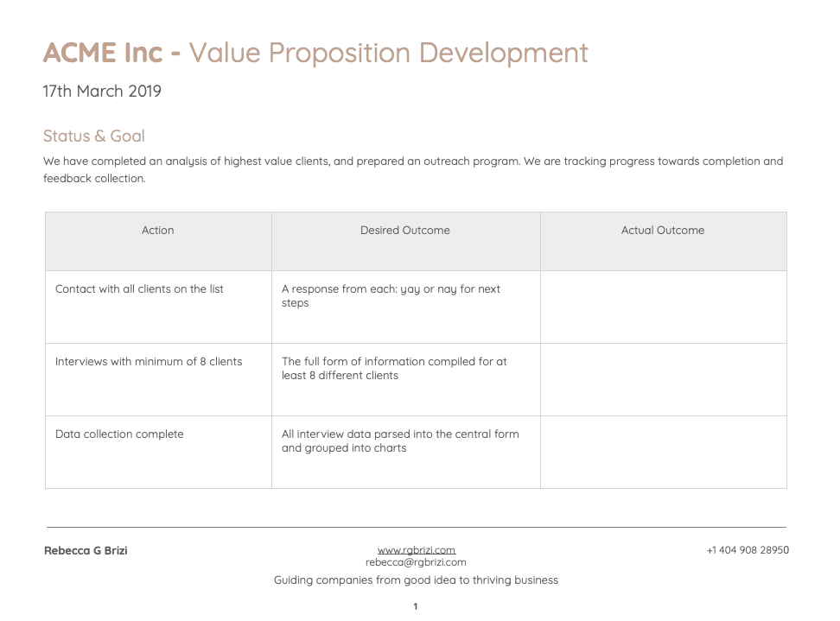Select the 'Interviews with minimum of 8 clients' cell
This screenshot has height=621, width=840.
pyautogui.click(x=158, y=379)
